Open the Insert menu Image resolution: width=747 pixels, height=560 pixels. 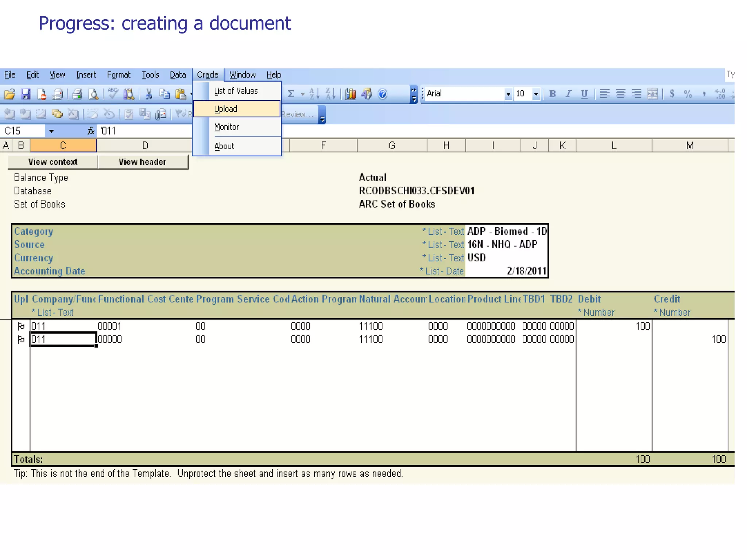pyautogui.click(x=86, y=75)
